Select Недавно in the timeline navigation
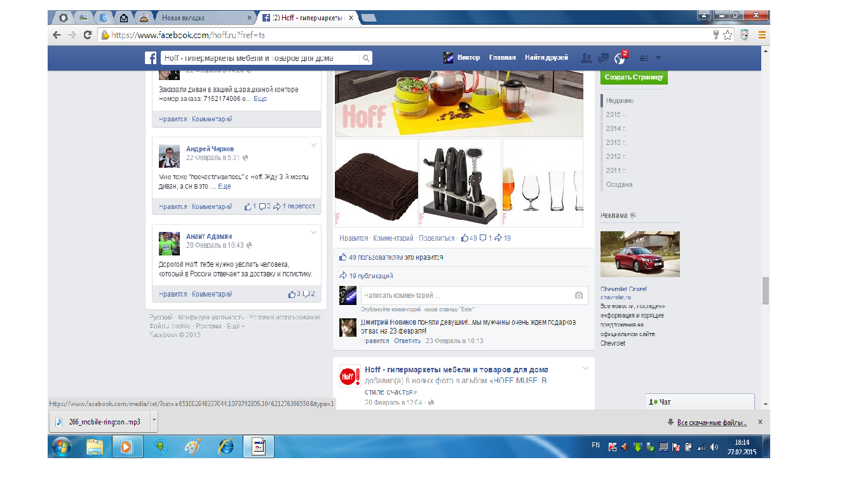Image resolution: width=868 pixels, height=488 pixels. [620, 100]
